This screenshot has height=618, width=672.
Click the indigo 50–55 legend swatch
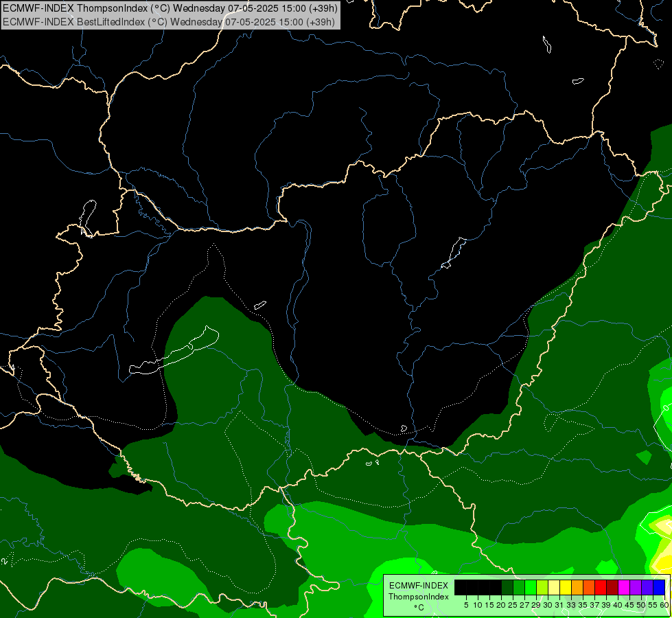(647, 587)
